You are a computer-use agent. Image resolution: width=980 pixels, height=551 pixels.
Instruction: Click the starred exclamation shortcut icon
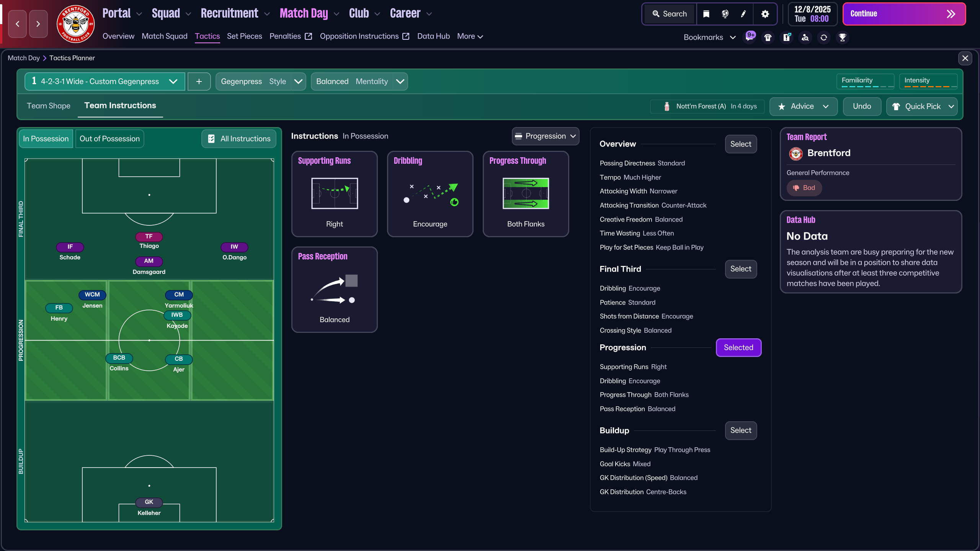[787, 37]
